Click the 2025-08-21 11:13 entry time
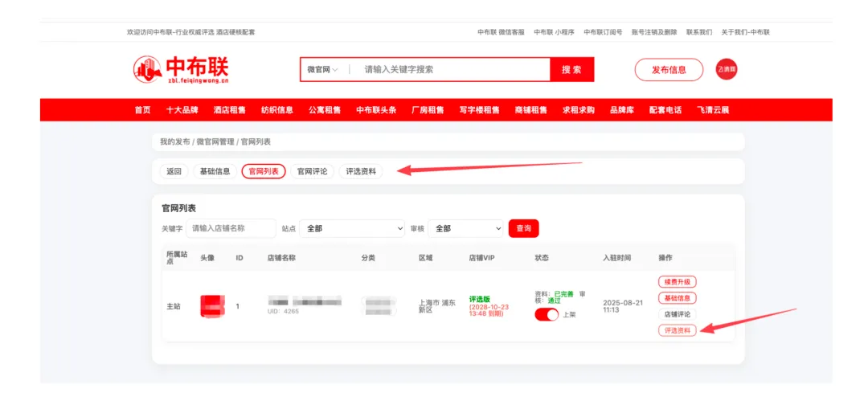Screen dimensions: 868x405 623,306
